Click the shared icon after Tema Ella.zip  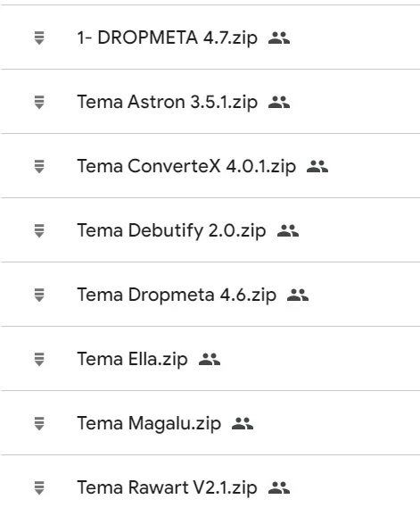point(210,359)
